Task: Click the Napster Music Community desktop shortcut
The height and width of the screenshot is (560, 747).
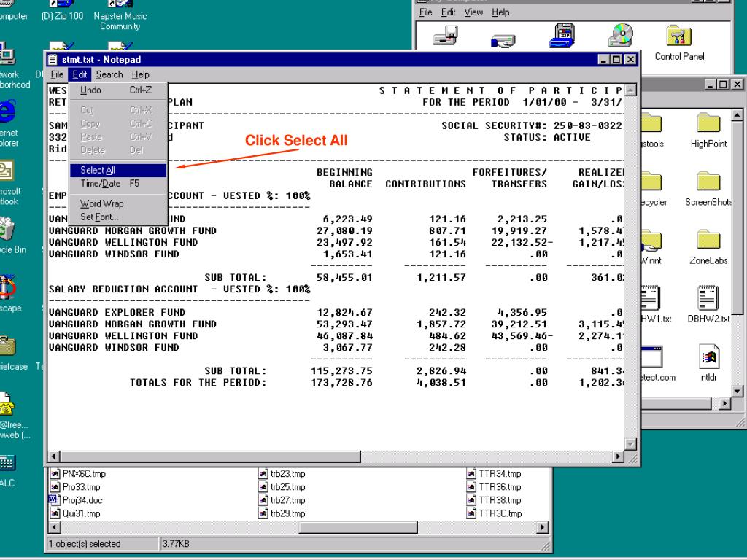Action: pyautogui.click(x=120, y=6)
